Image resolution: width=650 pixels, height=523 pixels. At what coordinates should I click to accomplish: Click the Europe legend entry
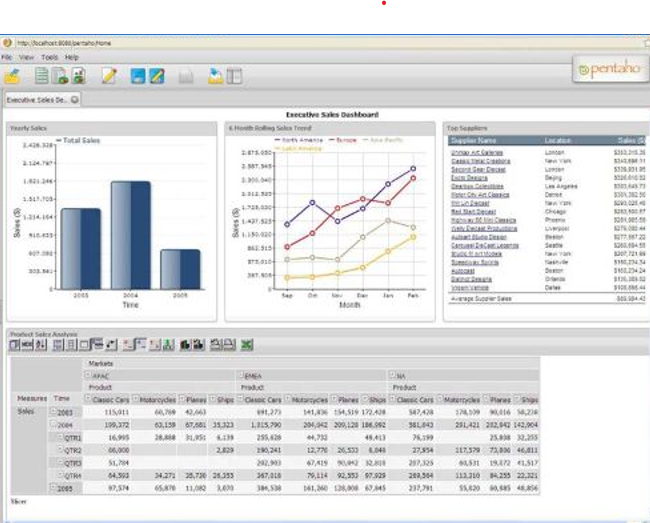(x=343, y=140)
